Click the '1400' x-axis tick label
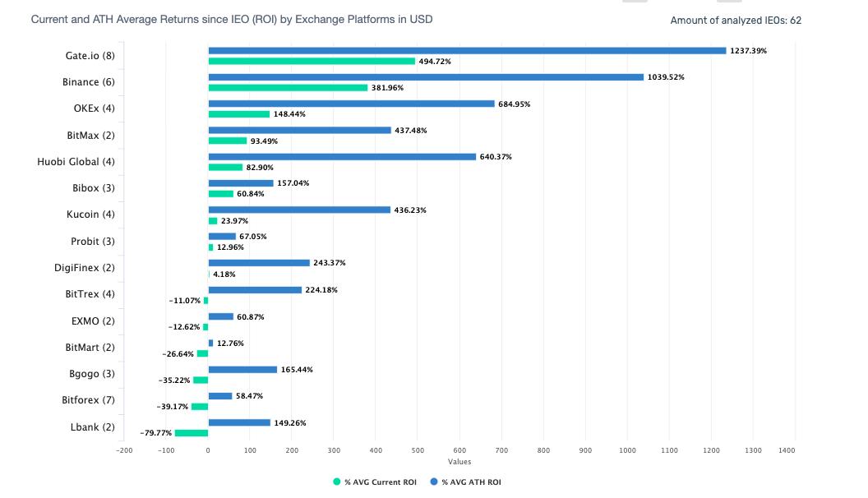 787,450
